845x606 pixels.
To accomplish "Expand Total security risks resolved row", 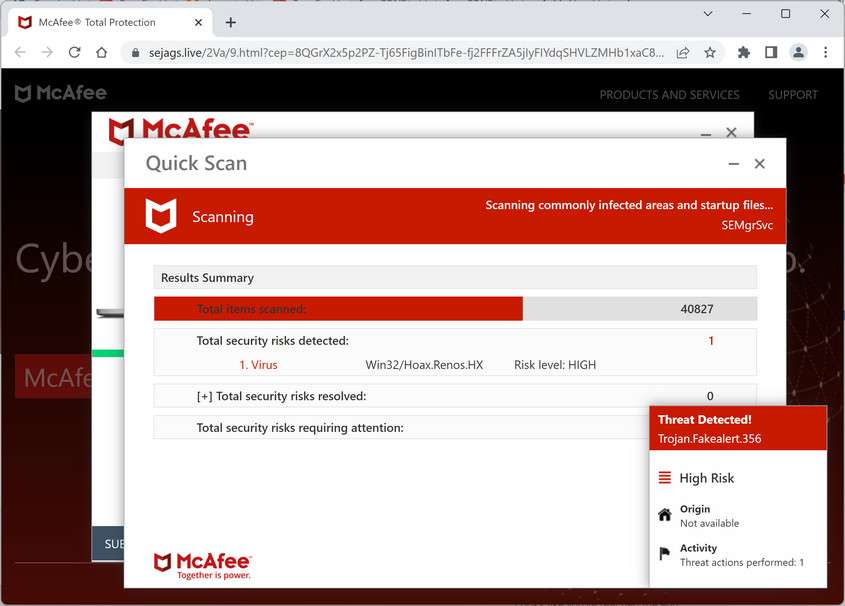I will tap(455, 396).
